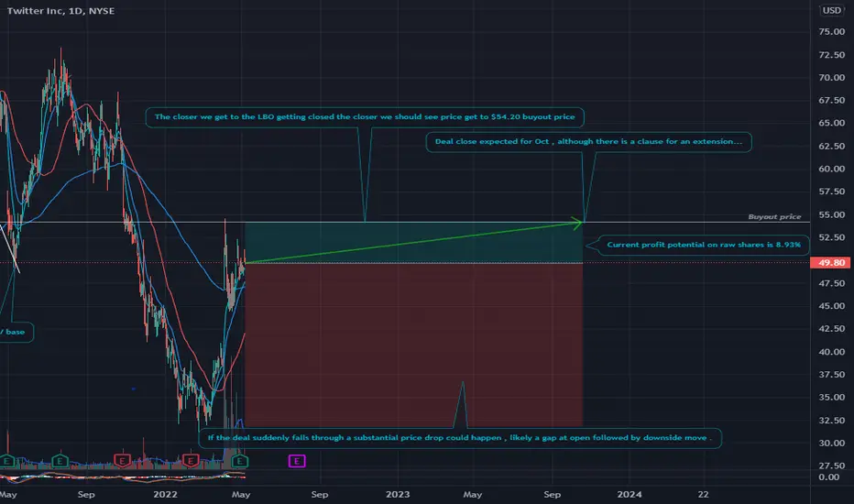
Task: Select the truncated '/ base' annotation callout
Action: point(16,332)
